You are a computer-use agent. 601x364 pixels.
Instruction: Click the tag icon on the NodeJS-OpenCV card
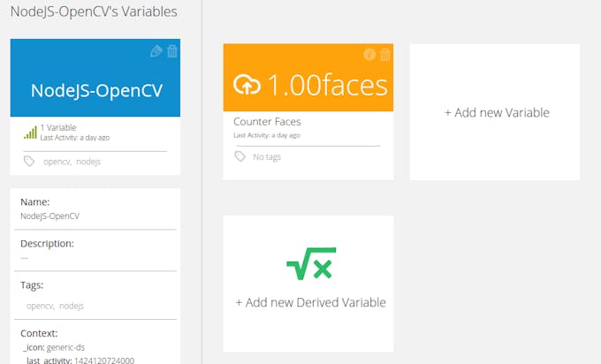[x=29, y=162]
